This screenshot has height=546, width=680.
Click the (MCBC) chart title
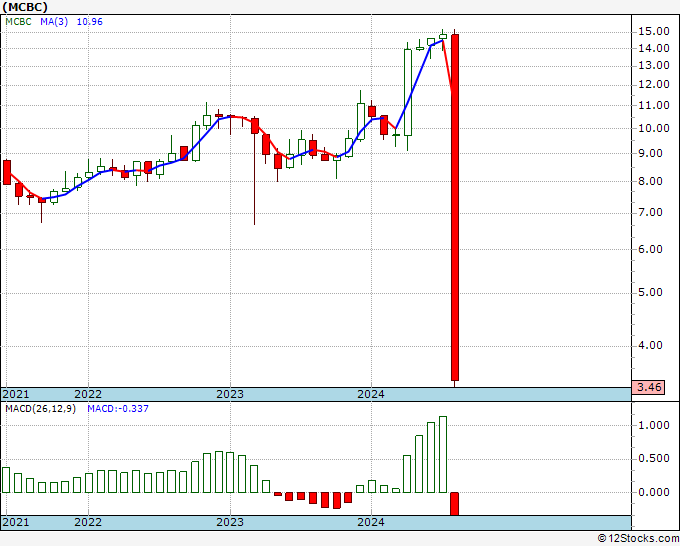click(25, 7)
